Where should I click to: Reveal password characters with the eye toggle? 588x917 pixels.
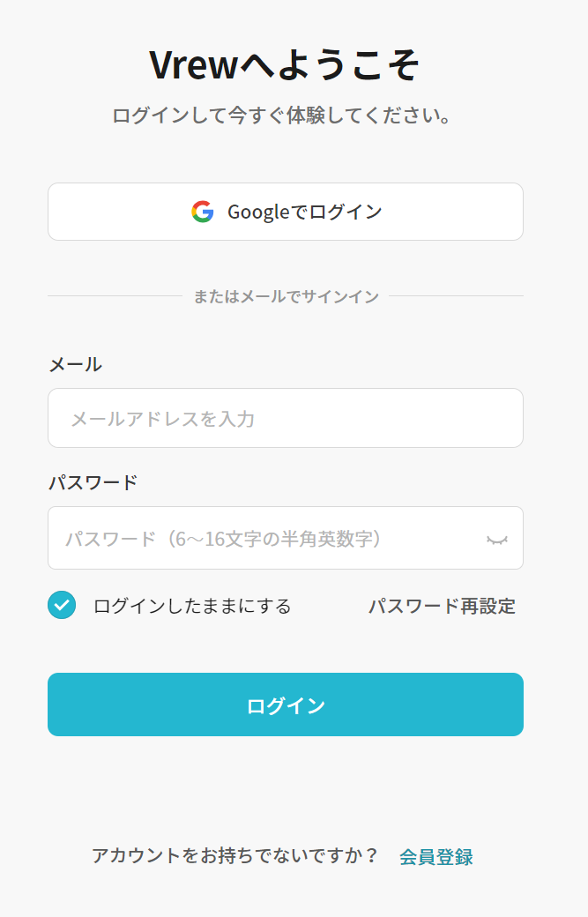click(x=499, y=538)
